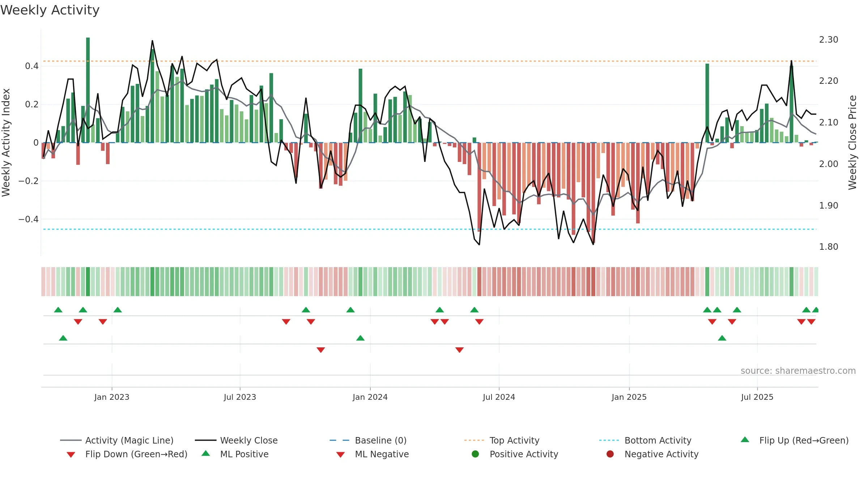Click the tallest green bar before Jan 2023
This screenshot has height=488, width=868.
pos(88,90)
